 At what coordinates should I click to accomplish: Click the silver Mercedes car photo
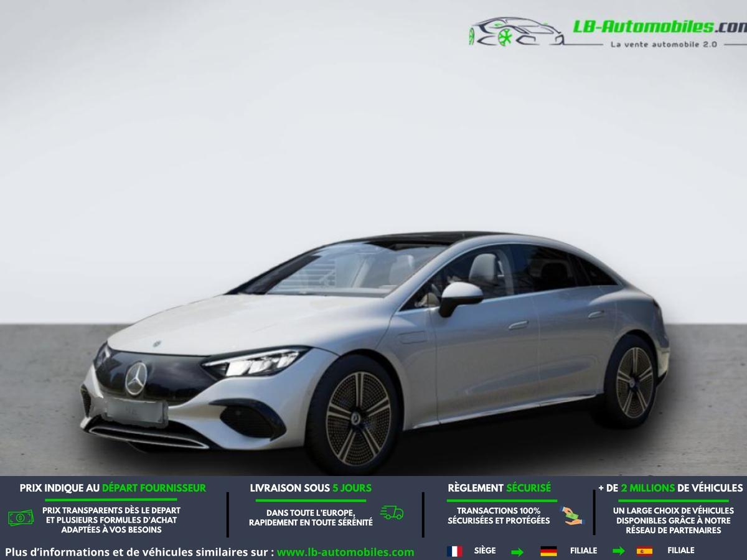[x=375, y=352]
